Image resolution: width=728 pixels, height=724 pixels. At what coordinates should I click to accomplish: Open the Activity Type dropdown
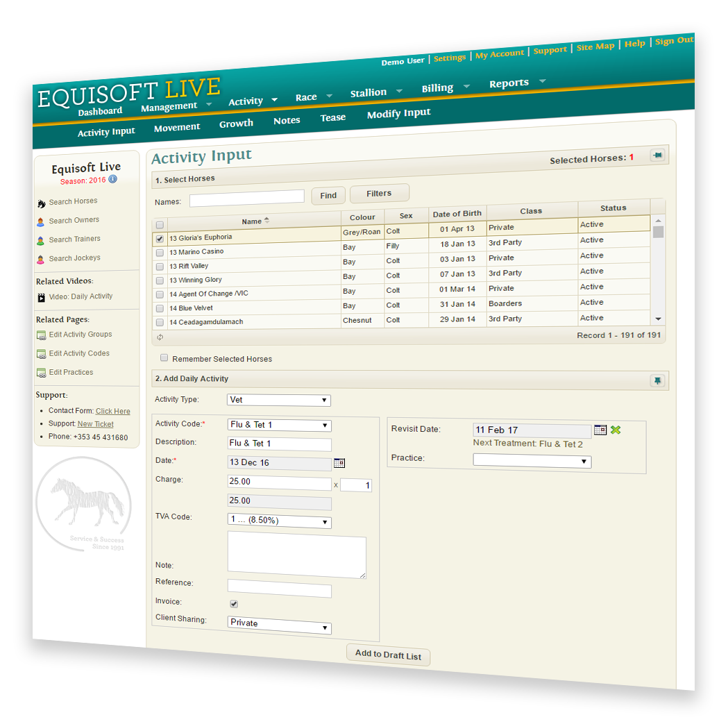click(278, 400)
